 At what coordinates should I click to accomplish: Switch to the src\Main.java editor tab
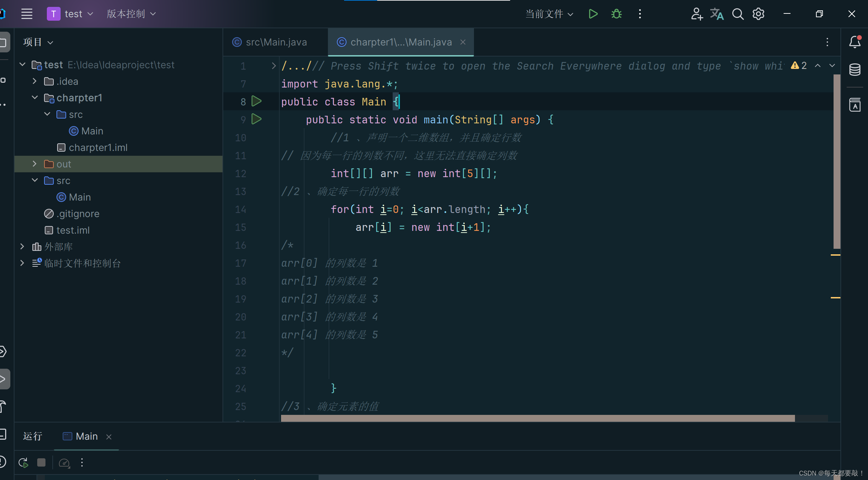point(276,42)
